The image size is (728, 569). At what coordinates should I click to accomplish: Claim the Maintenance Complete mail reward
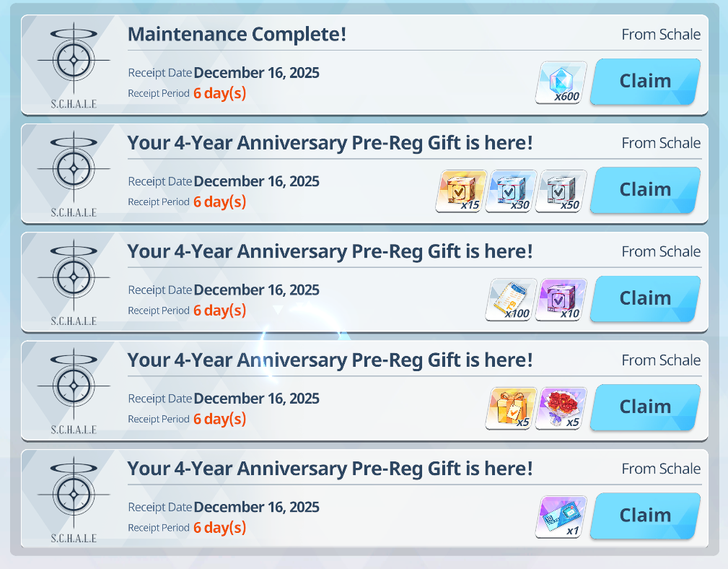point(645,82)
